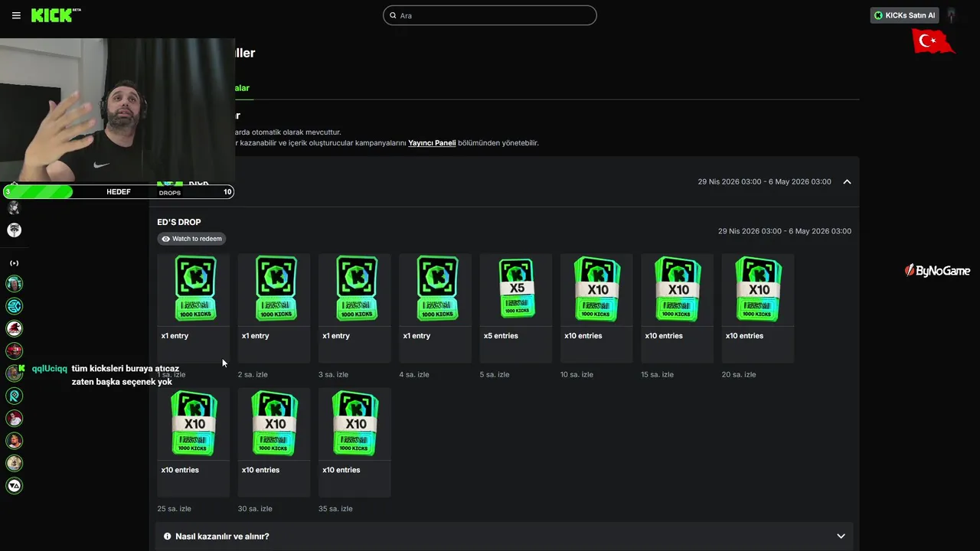This screenshot has height=551, width=980.
Task: Click the date range beside ED'S DROP
Action: [x=785, y=231]
